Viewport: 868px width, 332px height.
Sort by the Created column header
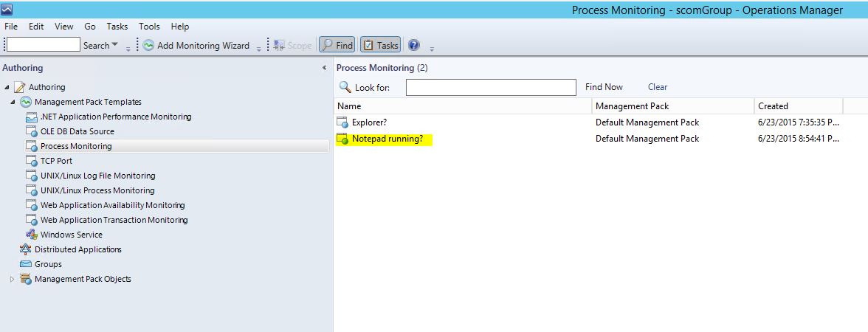click(799, 106)
